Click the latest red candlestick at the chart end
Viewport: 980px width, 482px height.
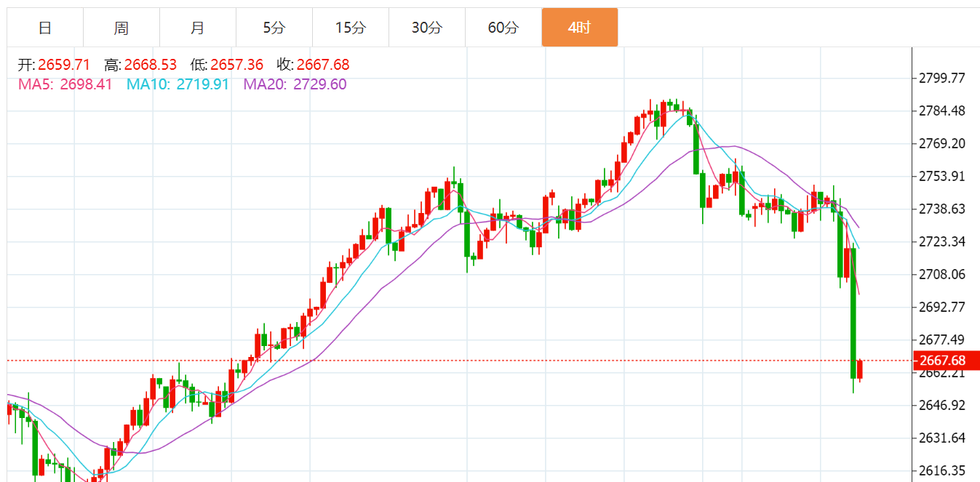click(860, 369)
